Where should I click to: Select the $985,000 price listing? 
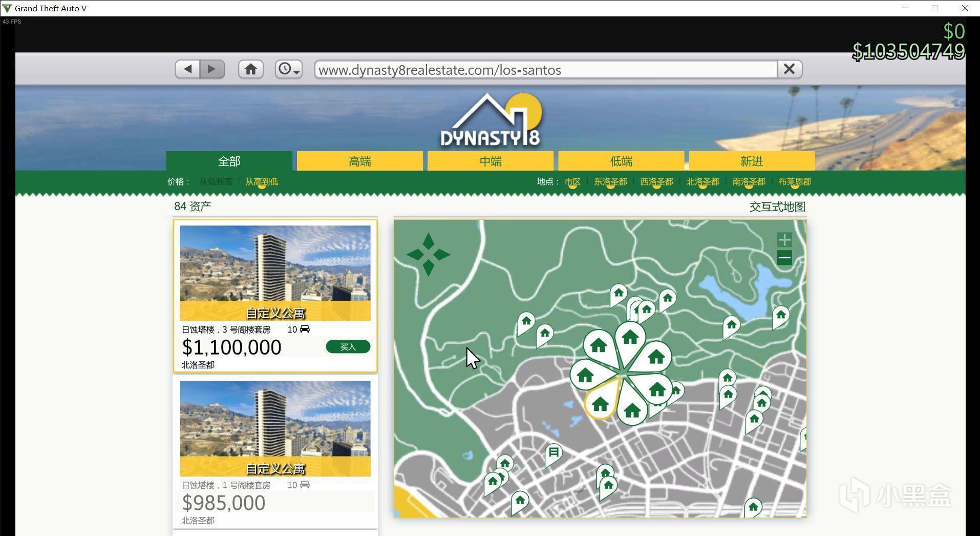click(224, 503)
